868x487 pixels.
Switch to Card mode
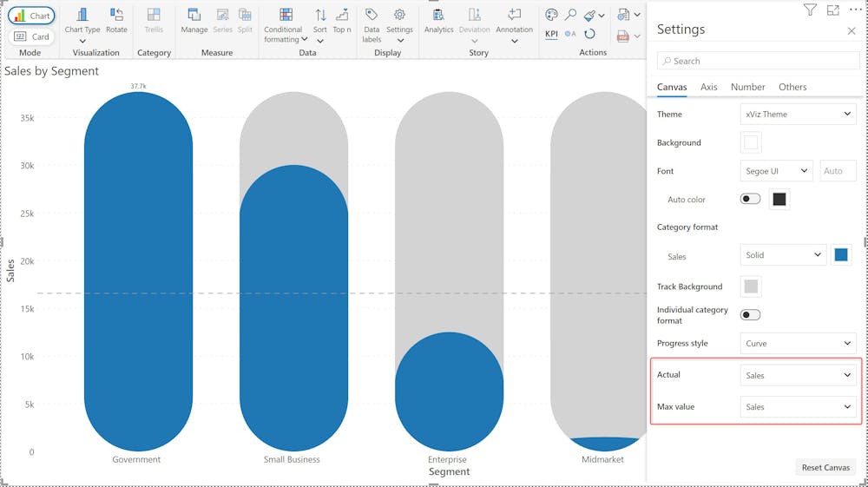[32, 36]
